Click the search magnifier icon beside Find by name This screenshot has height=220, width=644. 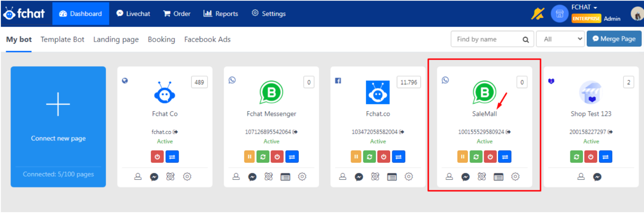click(x=525, y=39)
